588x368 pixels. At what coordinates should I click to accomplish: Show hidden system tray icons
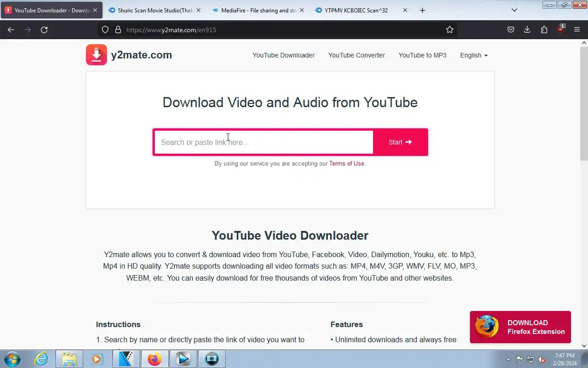[x=508, y=359]
